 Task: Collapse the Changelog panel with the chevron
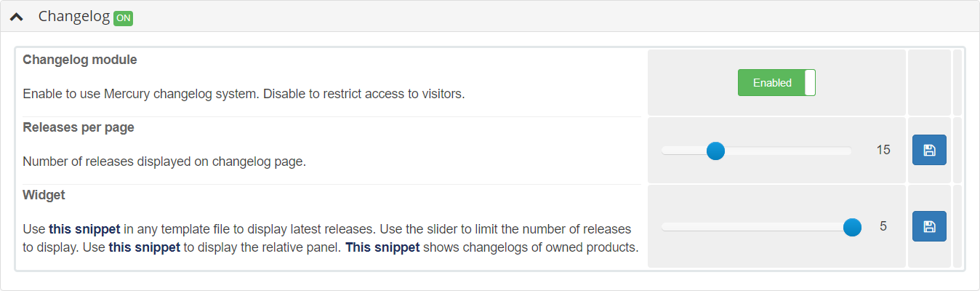17,17
